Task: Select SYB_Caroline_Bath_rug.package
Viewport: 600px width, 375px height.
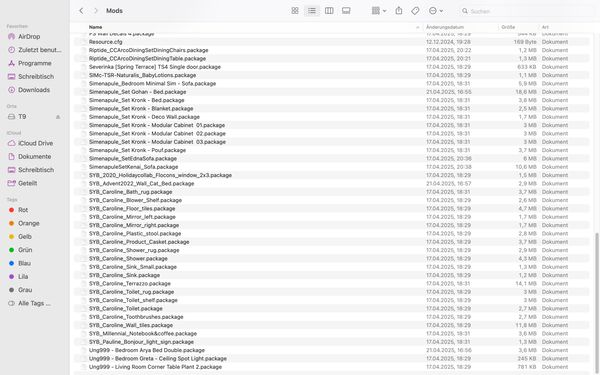Action: tap(332, 192)
